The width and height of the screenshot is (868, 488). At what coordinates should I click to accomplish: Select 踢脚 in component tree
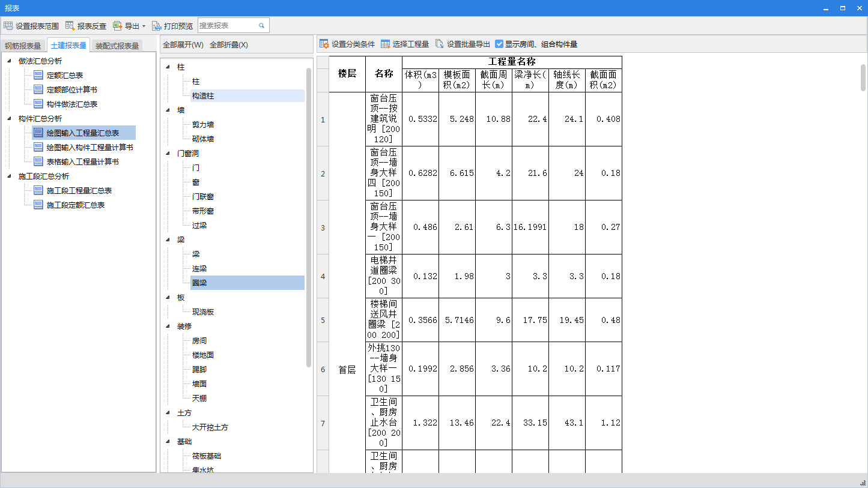click(x=199, y=369)
